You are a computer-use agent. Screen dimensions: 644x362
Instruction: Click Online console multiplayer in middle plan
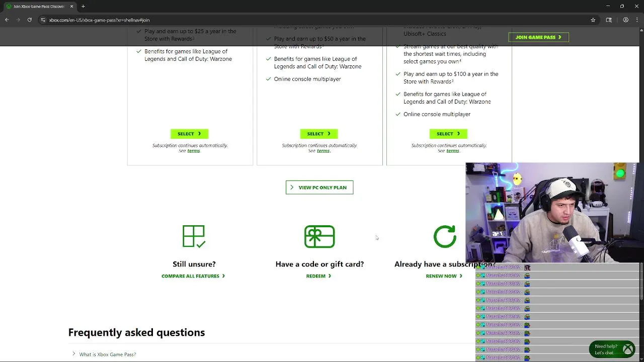307,79
